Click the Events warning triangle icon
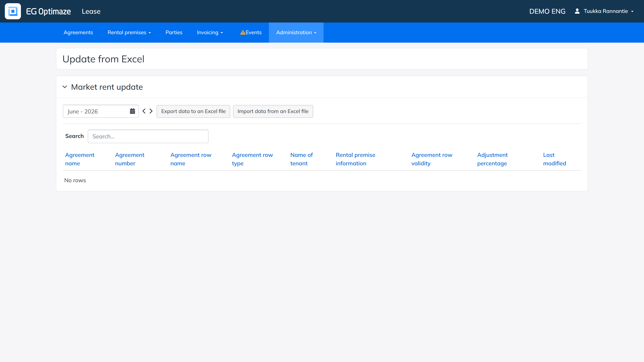Image resolution: width=644 pixels, height=362 pixels. coord(243,32)
